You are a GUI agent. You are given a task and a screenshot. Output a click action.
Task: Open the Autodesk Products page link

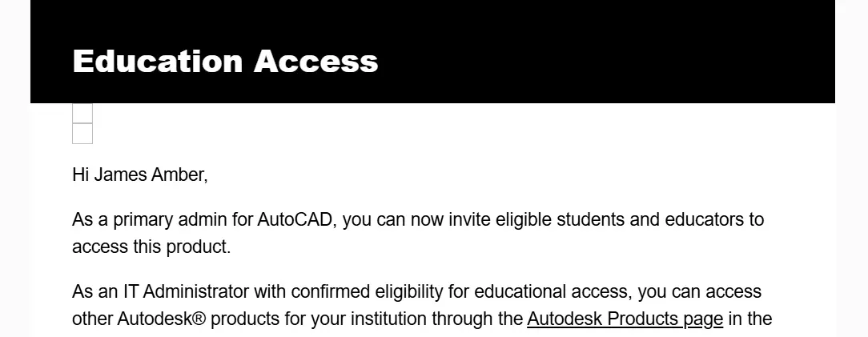point(625,319)
